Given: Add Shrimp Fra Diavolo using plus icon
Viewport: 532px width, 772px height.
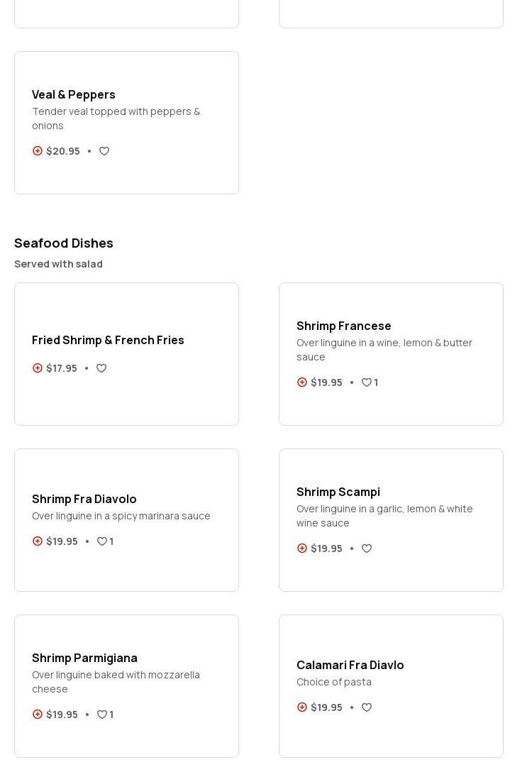Looking at the screenshot, I should tap(38, 541).
